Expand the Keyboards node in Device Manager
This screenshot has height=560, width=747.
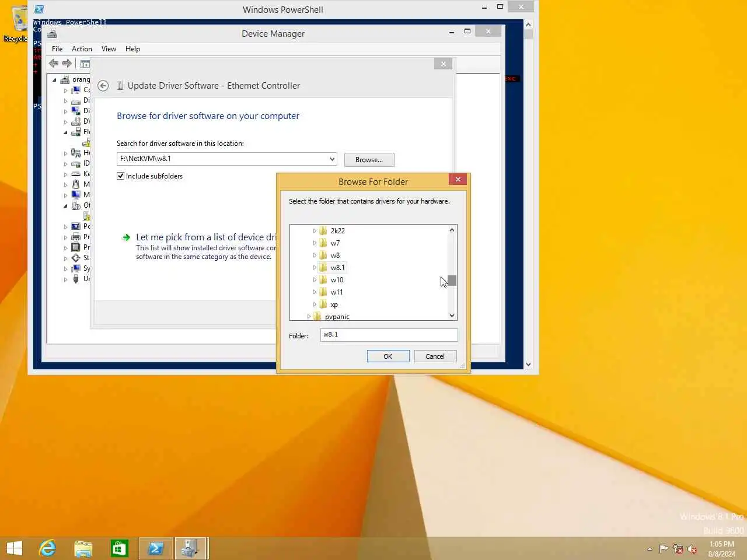[x=65, y=174]
